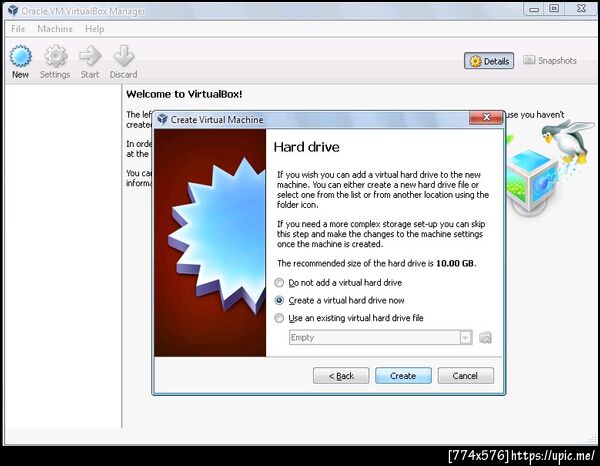Select 'Create a virtual hard drive now'

coord(339,300)
